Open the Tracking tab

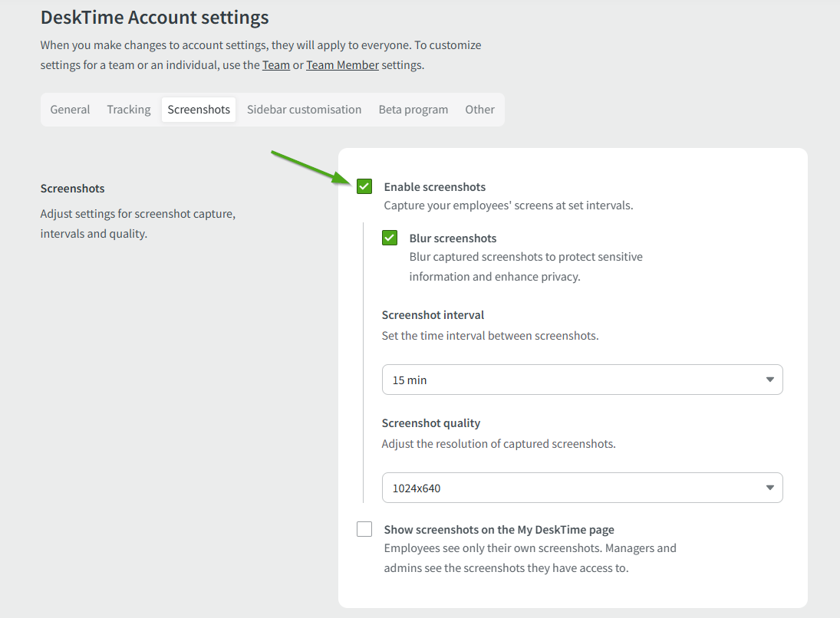[x=129, y=110]
